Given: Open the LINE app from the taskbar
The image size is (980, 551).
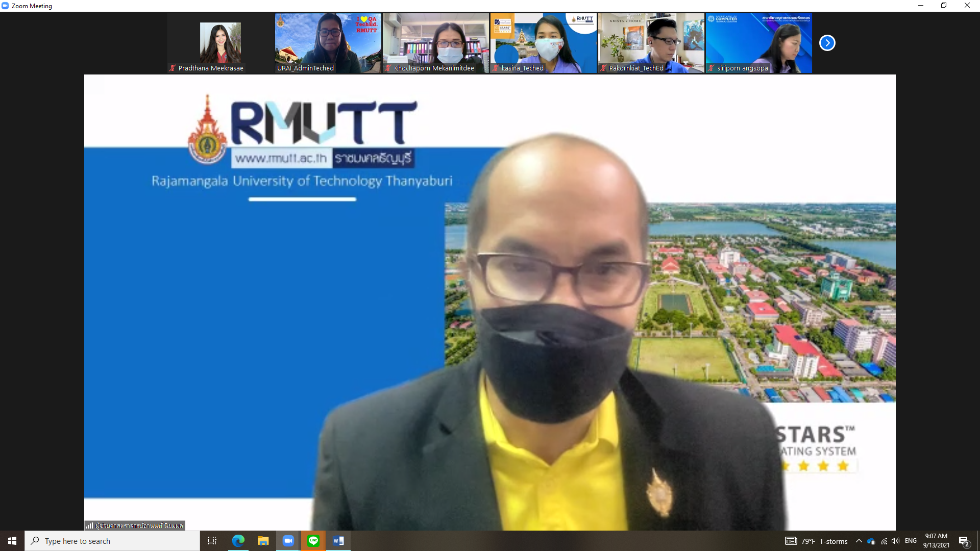Looking at the screenshot, I should tap(313, 541).
